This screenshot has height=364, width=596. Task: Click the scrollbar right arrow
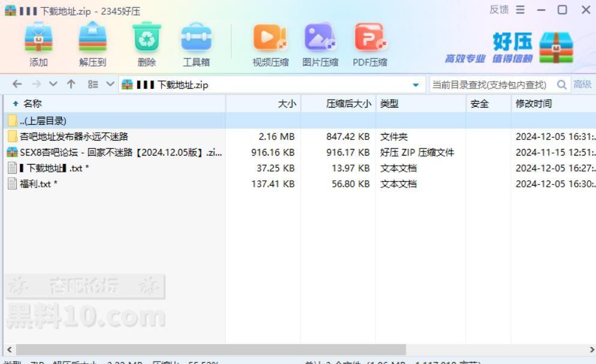(591, 349)
